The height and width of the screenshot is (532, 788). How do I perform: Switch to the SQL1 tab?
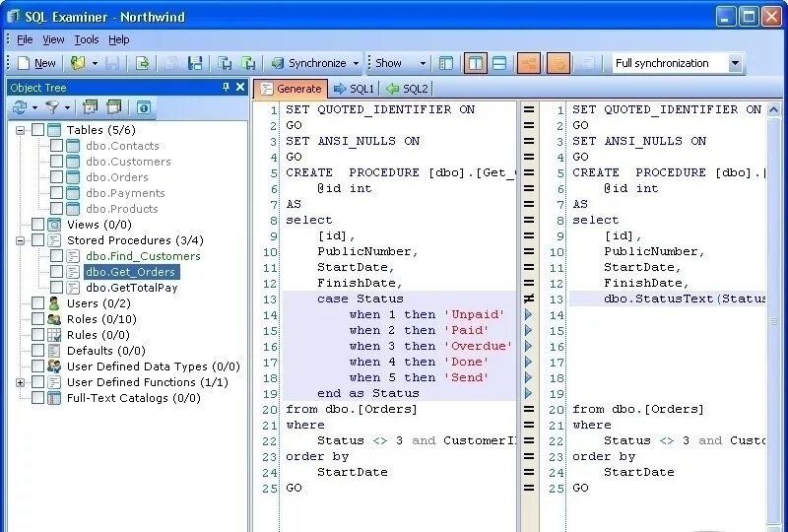coord(354,89)
